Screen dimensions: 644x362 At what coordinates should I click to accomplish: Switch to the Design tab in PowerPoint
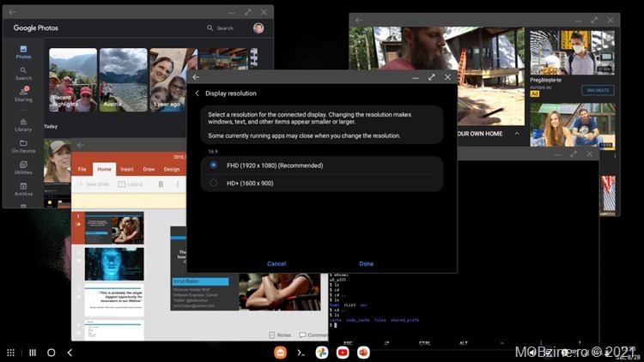pos(171,169)
